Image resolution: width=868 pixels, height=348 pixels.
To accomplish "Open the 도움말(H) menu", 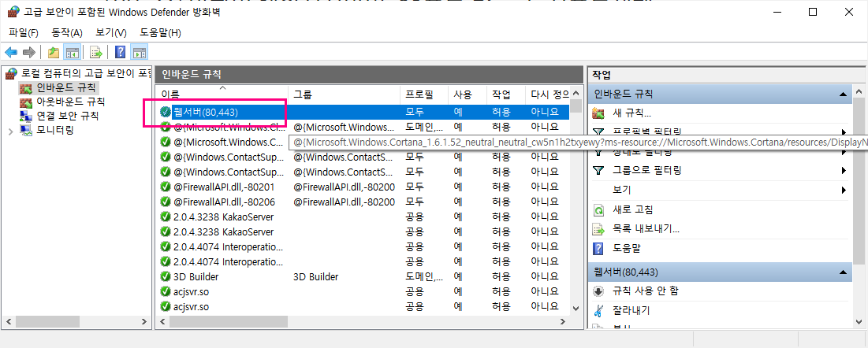I will (x=161, y=32).
